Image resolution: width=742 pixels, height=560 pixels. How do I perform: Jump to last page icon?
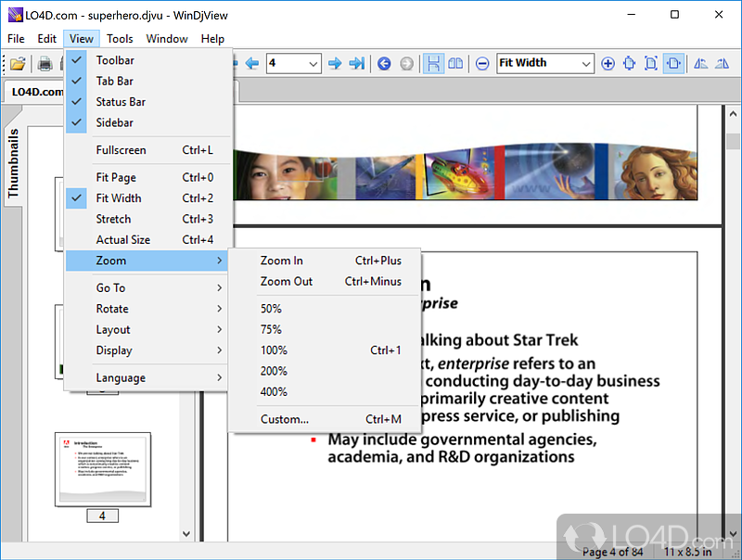pyautogui.click(x=357, y=63)
